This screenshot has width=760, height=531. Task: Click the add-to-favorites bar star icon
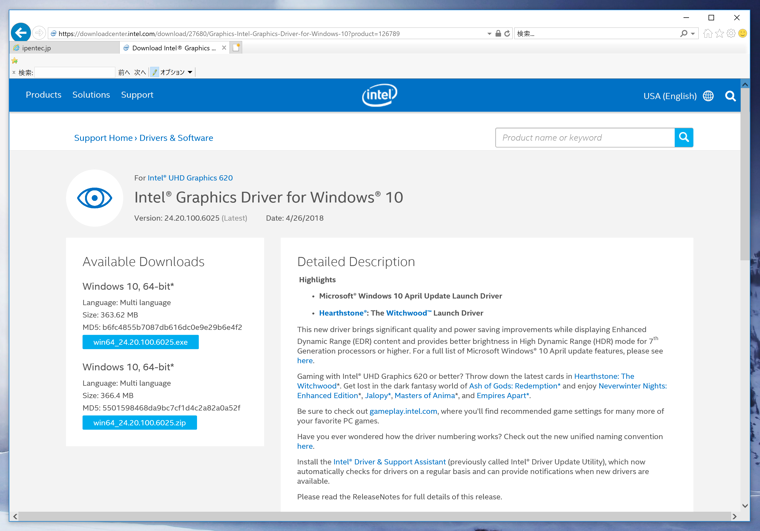pyautogui.click(x=15, y=61)
